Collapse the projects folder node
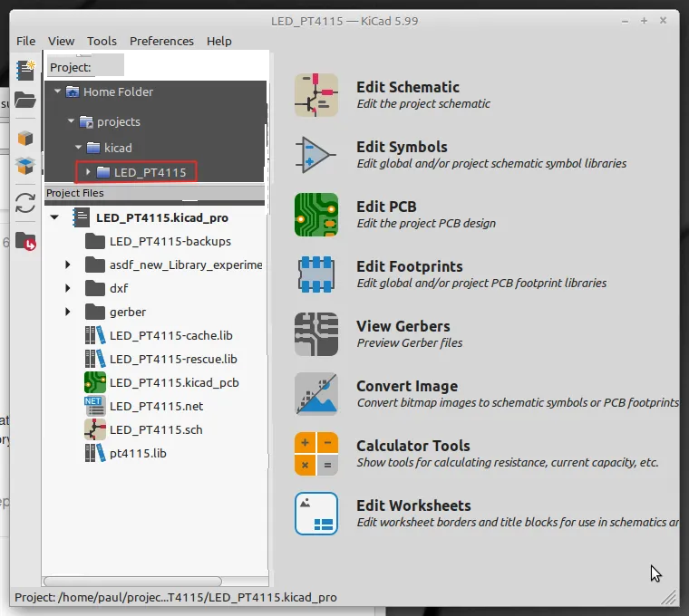Screen dimensions: 689x616 click(72, 120)
